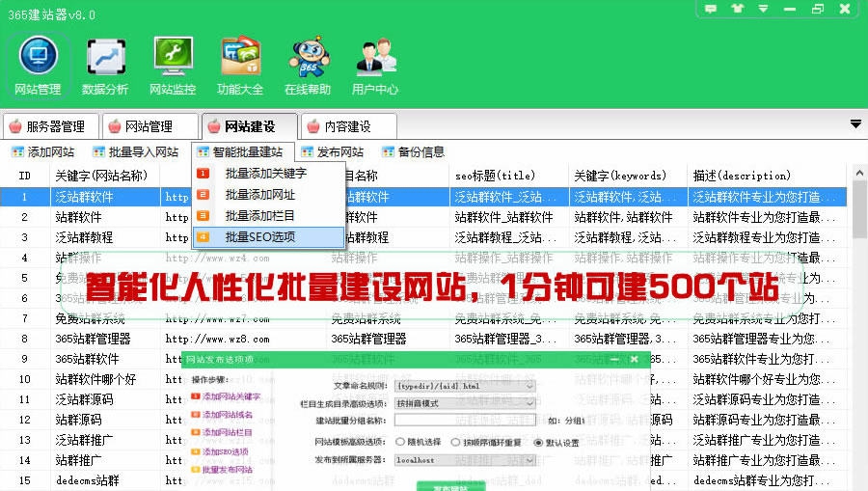This screenshot has height=491, width=868.
Task: Open the 网站管理 main module icon
Action: (x=38, y=66)
